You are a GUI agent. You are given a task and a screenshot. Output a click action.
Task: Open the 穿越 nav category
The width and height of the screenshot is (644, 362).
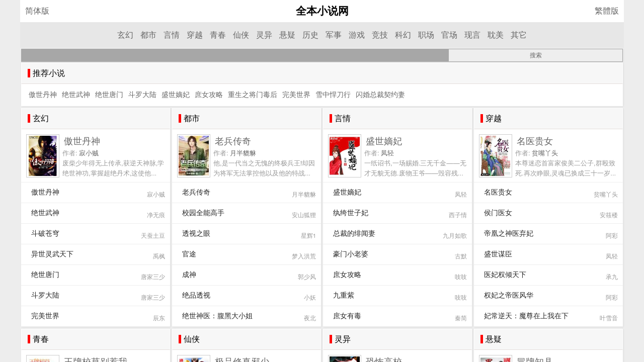(x=195, y=35)
